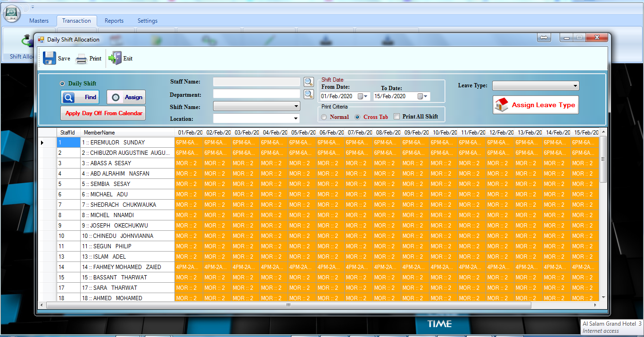Expand the Leave Type dropdown
Screen dimensions: 644x337
[575, 86]
